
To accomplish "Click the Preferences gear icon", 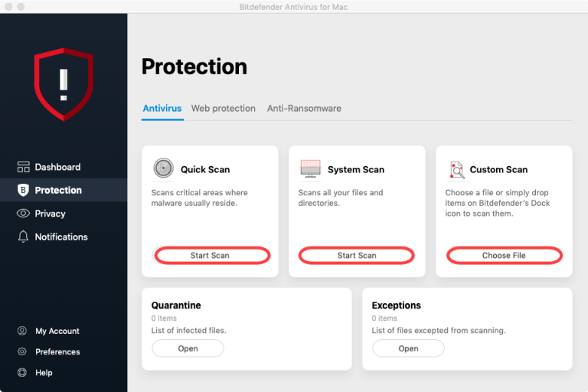I will [x=22, y=351].
